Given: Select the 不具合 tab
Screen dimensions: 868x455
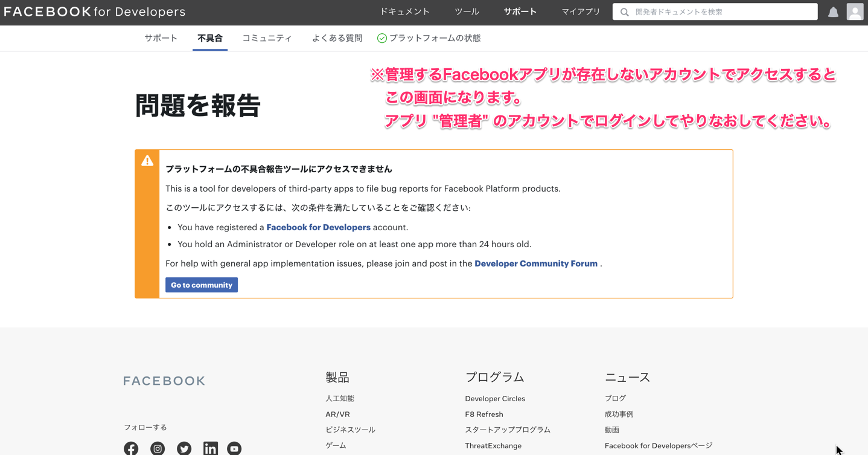Looking at the screenshot, I should click(x=210, y=38).
